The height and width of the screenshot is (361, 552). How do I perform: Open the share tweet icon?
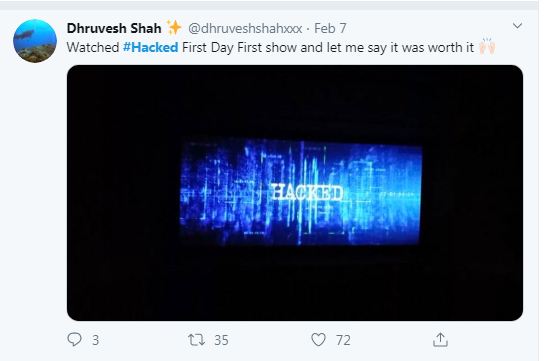[440, 340]
